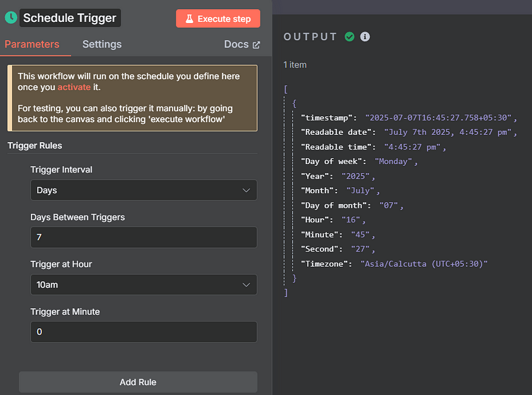The image size is (532, 395).
Task: Click the output info icon
Action: 365,36
